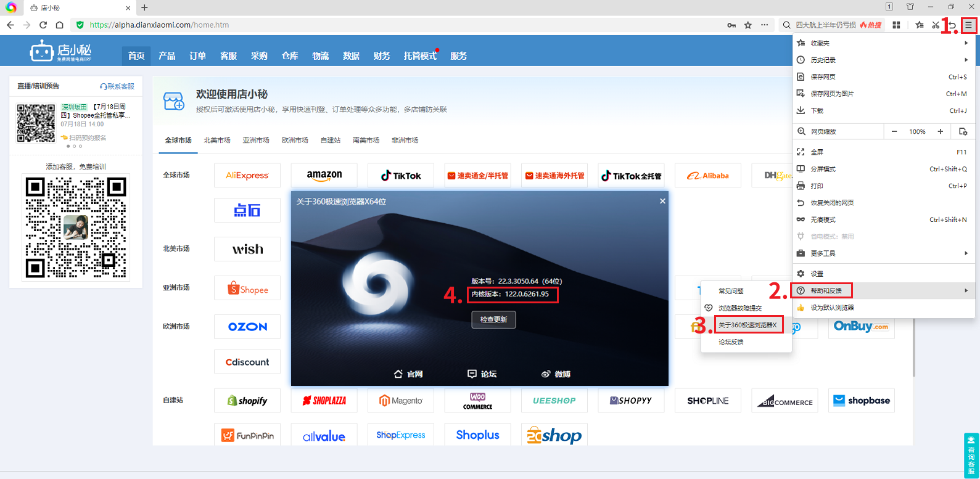Select 保存网页 menu entry

(883, 77)
